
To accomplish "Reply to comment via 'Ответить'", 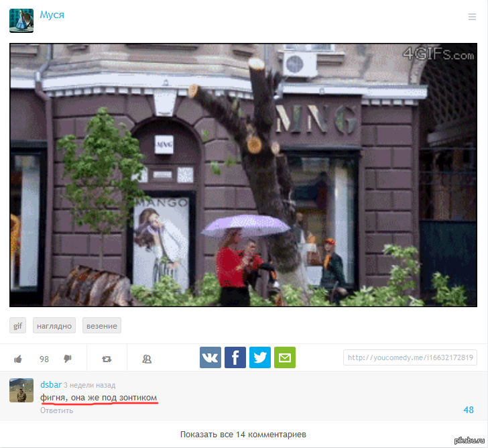I will point(56,410).
